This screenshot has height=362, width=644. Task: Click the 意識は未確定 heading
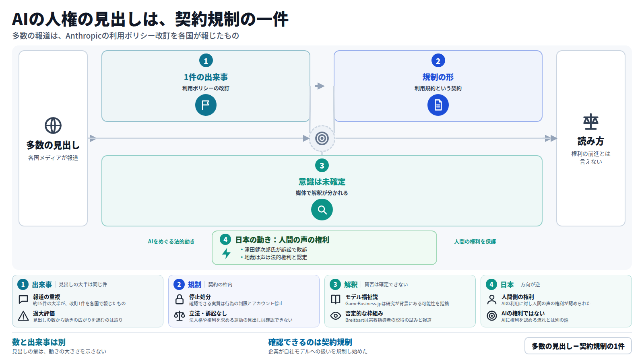[322, 182]
